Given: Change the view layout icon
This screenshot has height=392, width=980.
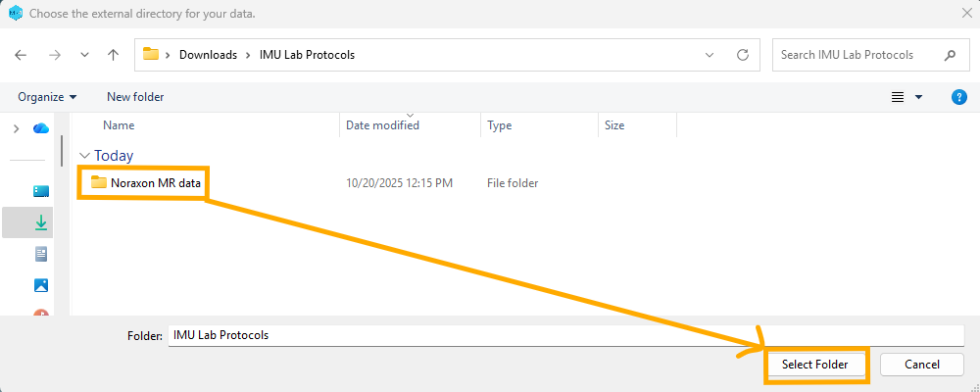Looking at the screenshot, I should pyautogui.click(x=898, y=97).
